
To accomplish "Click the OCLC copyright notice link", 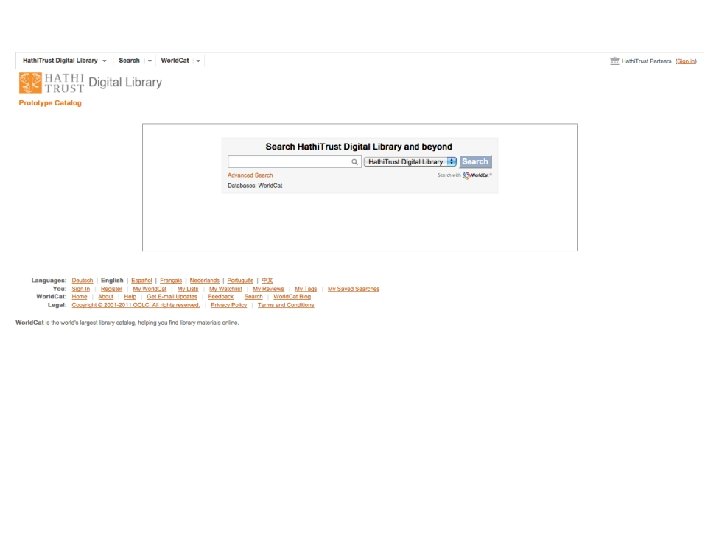I will [x=136, y=305].
